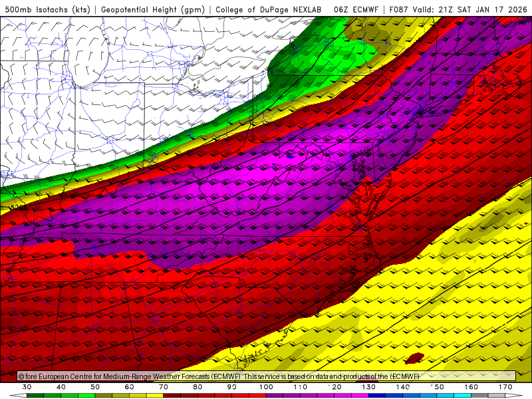
Task: Click the 'F087' forecast hour label
Action: (x=399, y=9)
